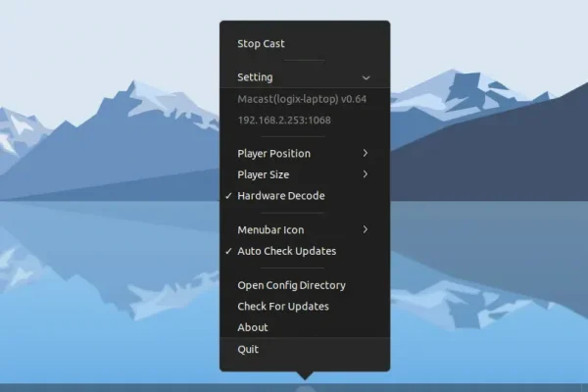Open the About entry
This screenshot has width=588, height=392.
pyautogui.click(x=305, y=327)
